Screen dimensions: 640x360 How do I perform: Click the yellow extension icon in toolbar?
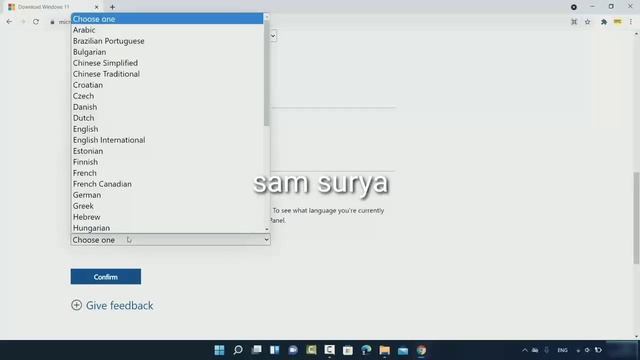(x=618, y=22)
